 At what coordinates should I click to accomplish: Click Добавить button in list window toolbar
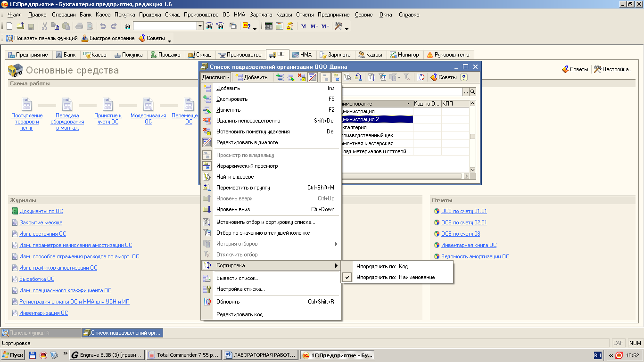(252, 77)
